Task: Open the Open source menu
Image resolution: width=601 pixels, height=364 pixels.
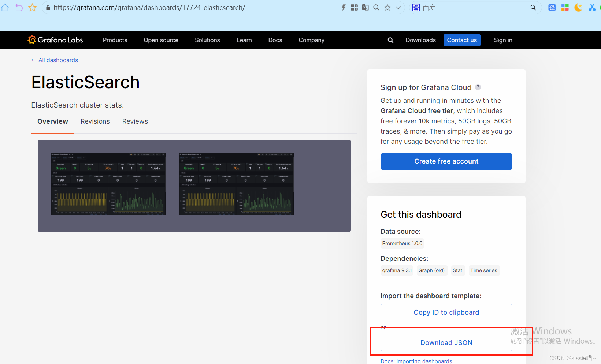Action: [x=161, y=40]
